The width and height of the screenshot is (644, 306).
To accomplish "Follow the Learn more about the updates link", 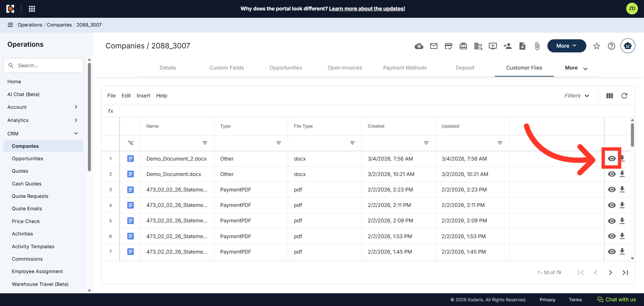I will click(367, 9).
